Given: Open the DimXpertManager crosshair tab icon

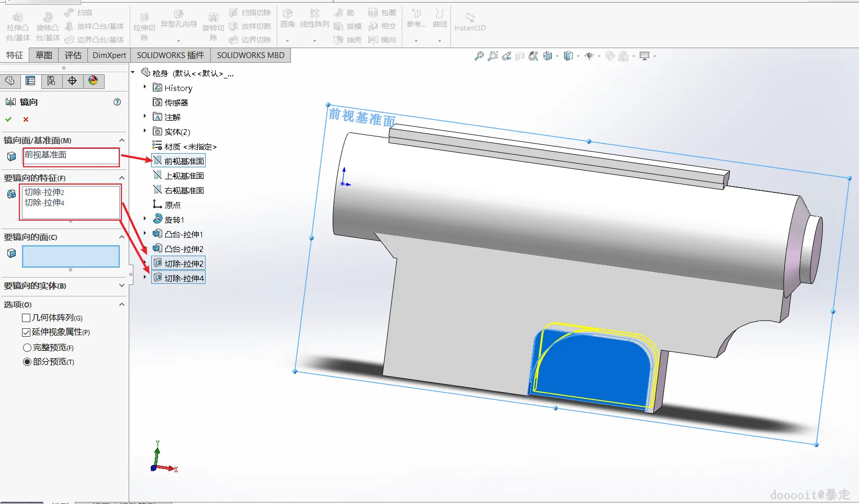Looking at the screenshot, I should (x=72, y=81).
